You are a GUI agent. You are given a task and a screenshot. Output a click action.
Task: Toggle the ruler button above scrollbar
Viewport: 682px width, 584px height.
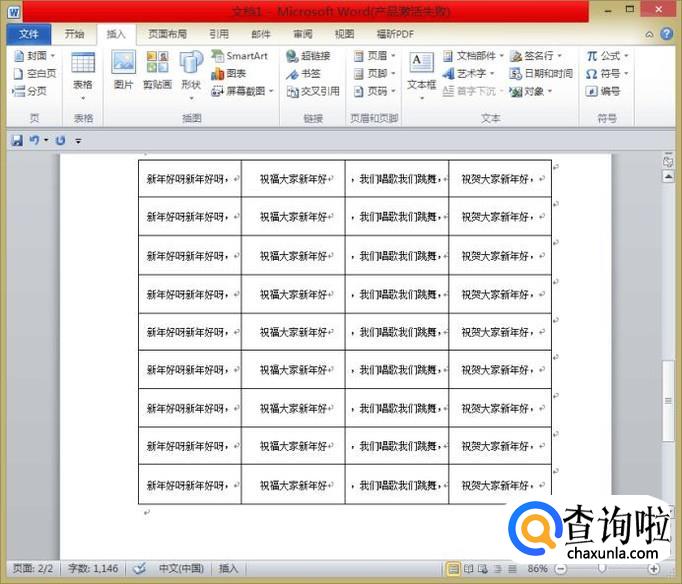click(668, 160)
